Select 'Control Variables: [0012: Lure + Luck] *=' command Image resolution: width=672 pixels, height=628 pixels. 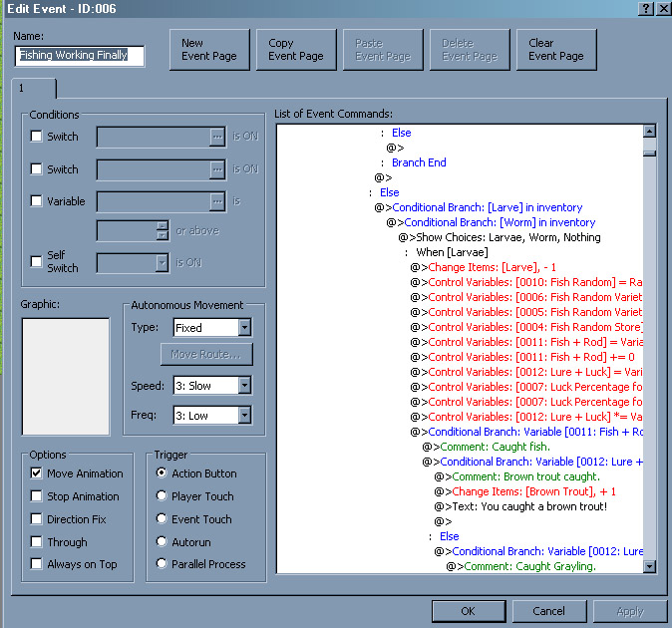pos(526,417)
